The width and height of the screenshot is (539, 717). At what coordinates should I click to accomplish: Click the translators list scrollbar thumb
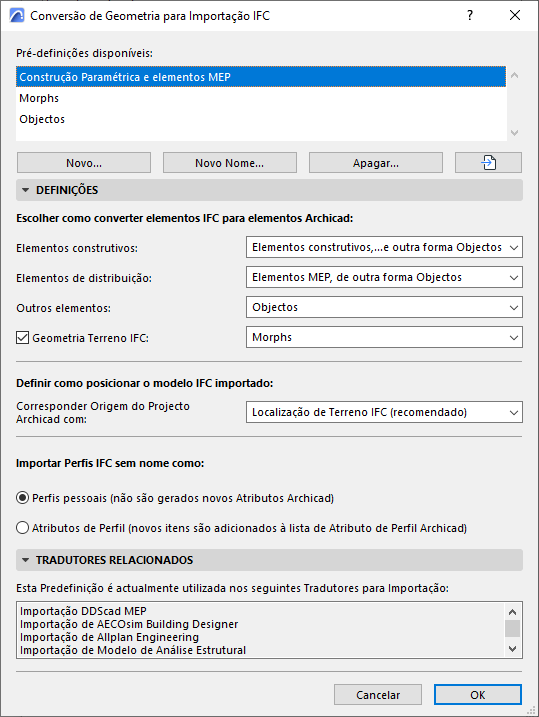click(x=512, y=628)
